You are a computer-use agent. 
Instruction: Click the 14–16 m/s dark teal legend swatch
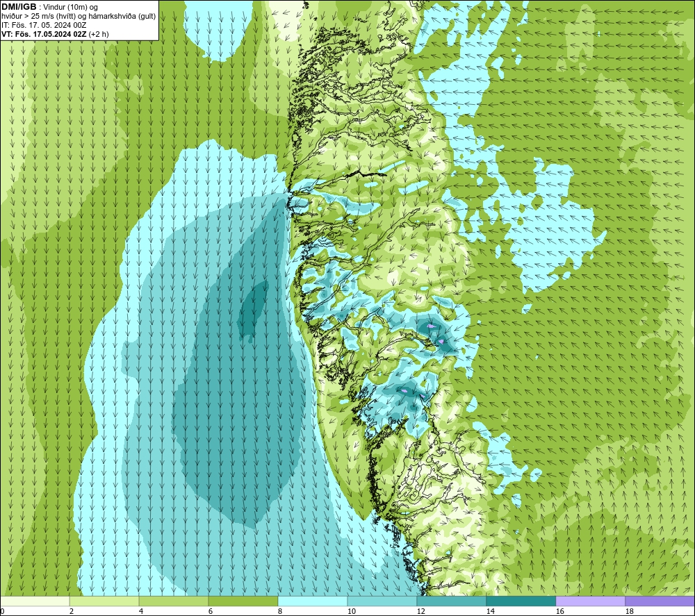pyautogui.click(x=521, y=601)
